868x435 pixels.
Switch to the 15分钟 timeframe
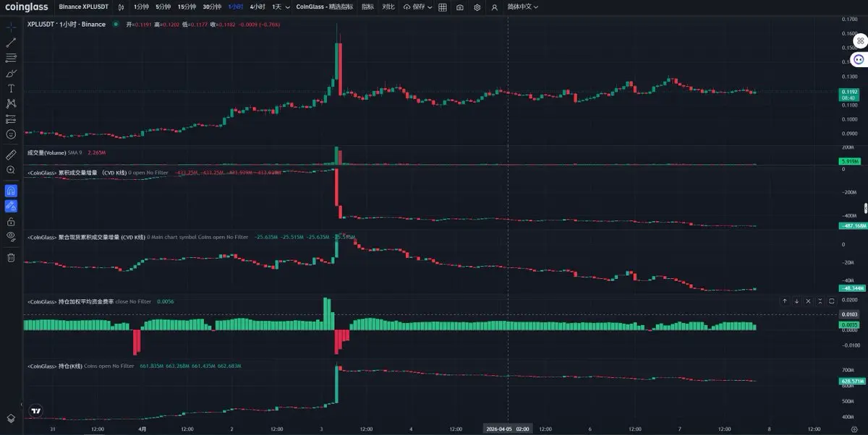coord(188,7)
